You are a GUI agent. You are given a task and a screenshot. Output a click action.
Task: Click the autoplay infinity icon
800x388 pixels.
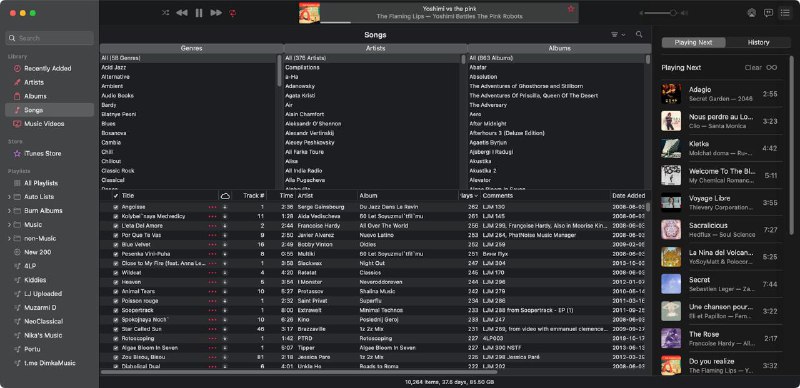click(772, 67)
